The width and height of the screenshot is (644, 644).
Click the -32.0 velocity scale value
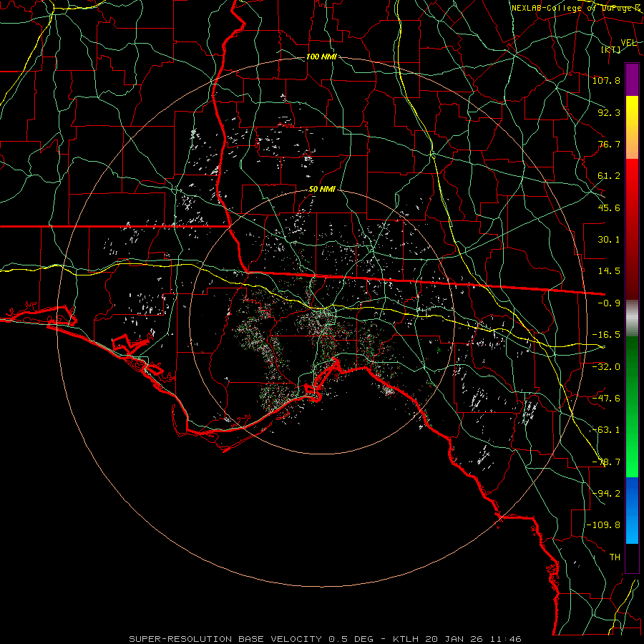[606, 366]
